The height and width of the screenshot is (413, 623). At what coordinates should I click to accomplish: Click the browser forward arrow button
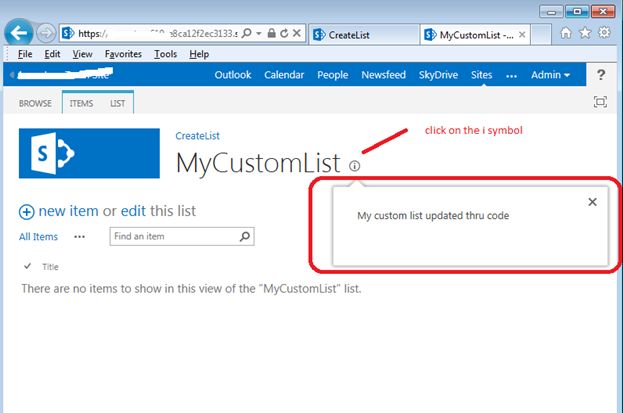[x=46, y=33]
